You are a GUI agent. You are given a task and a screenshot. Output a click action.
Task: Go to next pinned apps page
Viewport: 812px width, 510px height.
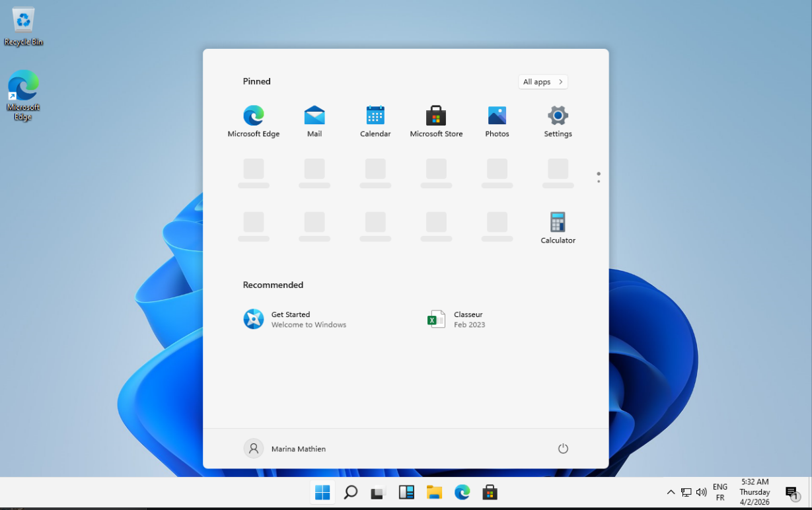point(599,181)
